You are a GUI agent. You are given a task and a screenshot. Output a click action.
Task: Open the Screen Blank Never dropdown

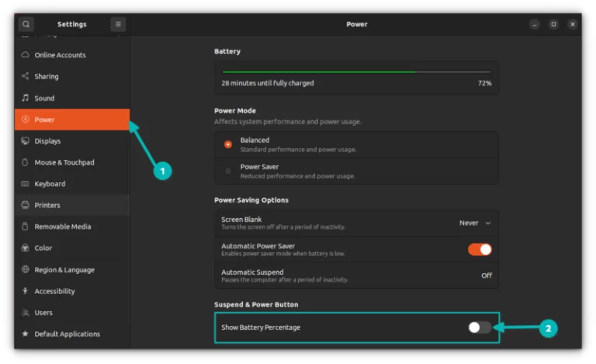(475, 223)
